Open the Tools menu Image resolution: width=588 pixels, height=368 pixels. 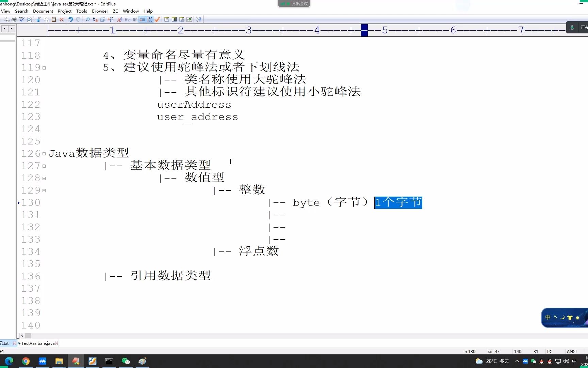click(x=82, y=11)
